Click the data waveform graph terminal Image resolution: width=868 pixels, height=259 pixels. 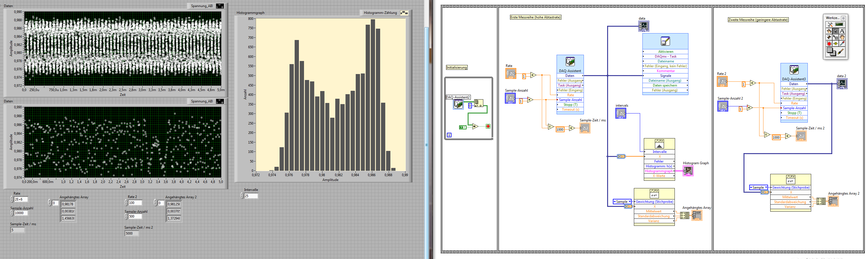(644, 26)
